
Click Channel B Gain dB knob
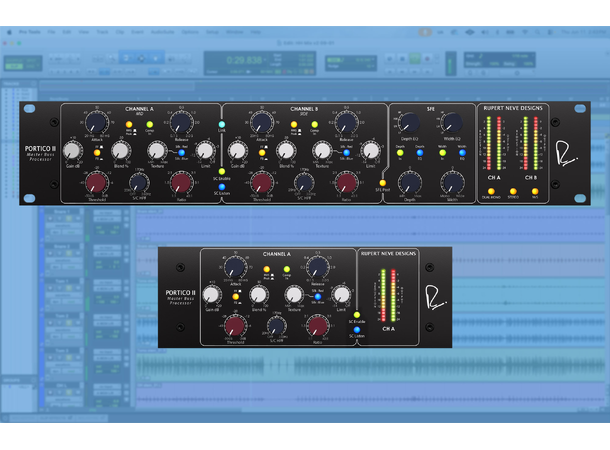237,151
